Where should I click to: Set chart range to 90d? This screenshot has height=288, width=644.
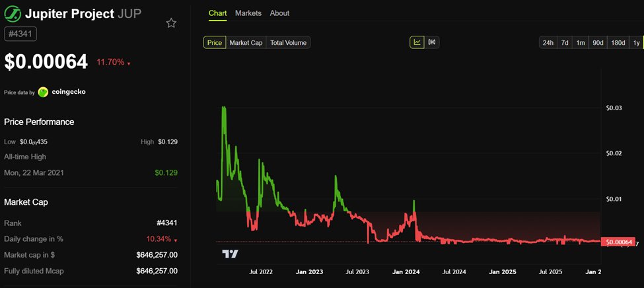point(598,43)
